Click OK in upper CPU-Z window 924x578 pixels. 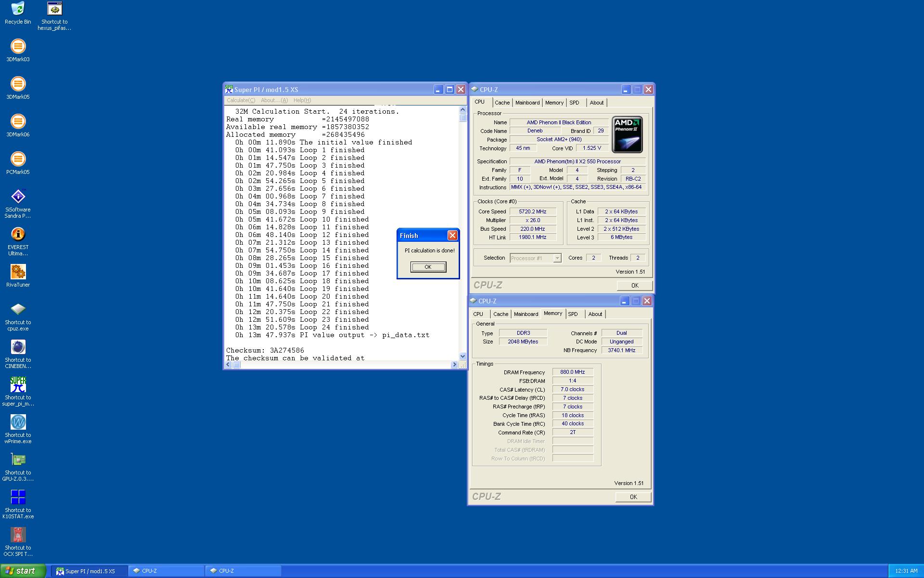click(x=634, y=285)
